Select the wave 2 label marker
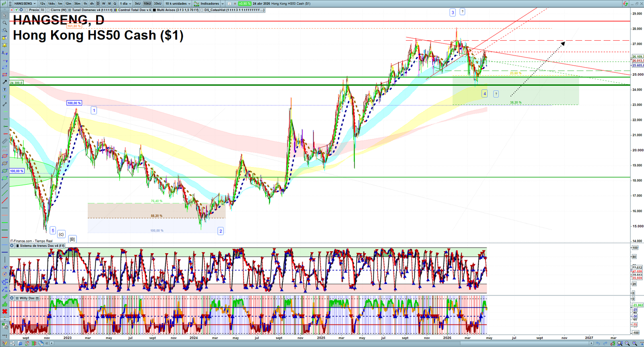This screenshot has width=644, height=347. click(x=221, y=231)
